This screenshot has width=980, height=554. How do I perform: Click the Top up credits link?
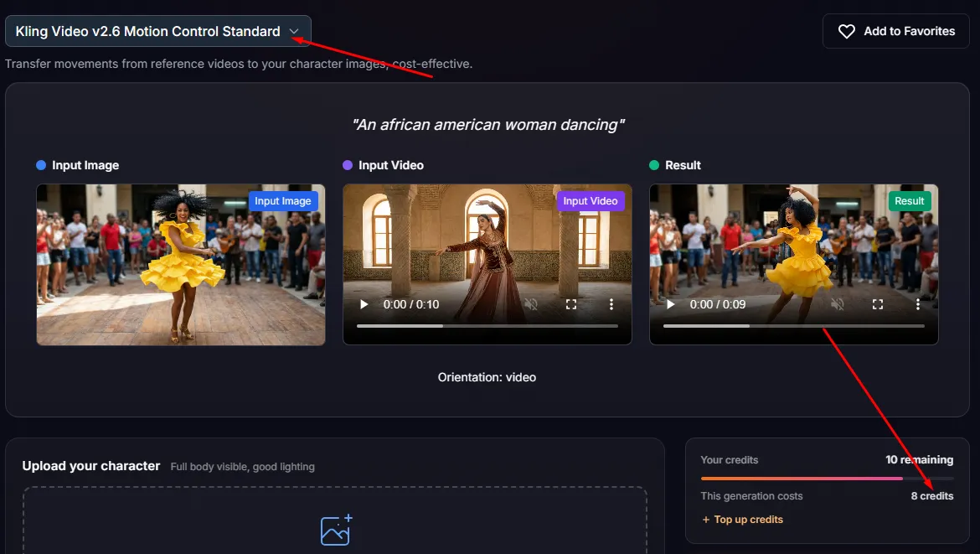point(742,520)
